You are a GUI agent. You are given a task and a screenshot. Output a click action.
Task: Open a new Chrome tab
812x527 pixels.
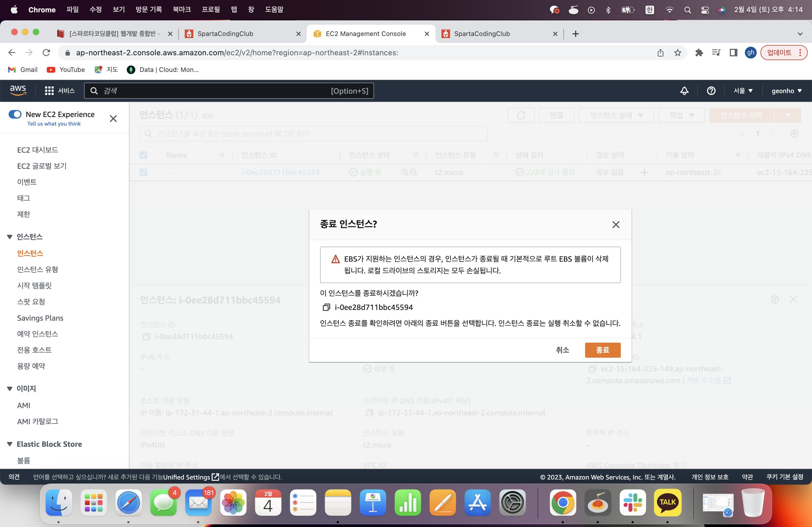575,34
